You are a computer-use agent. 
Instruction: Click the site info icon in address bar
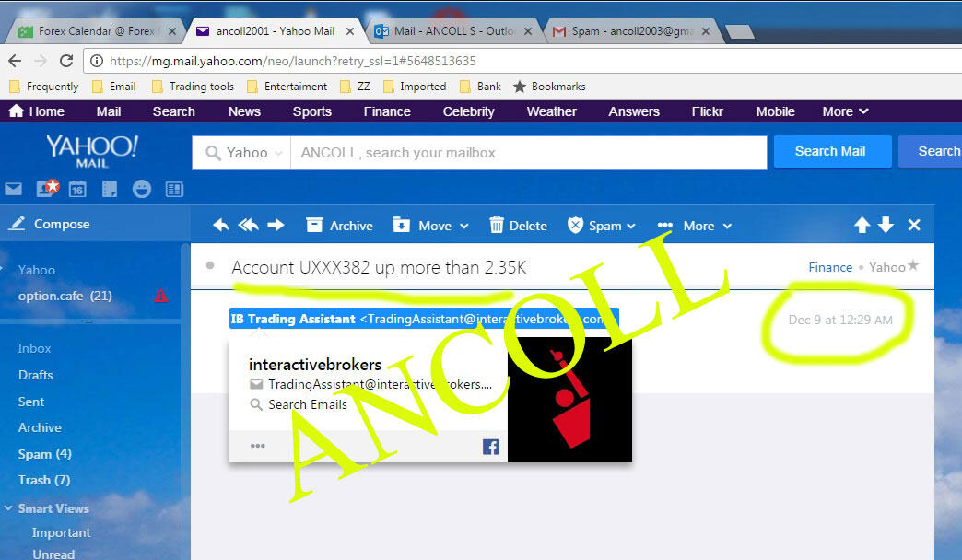pos(97,61)
